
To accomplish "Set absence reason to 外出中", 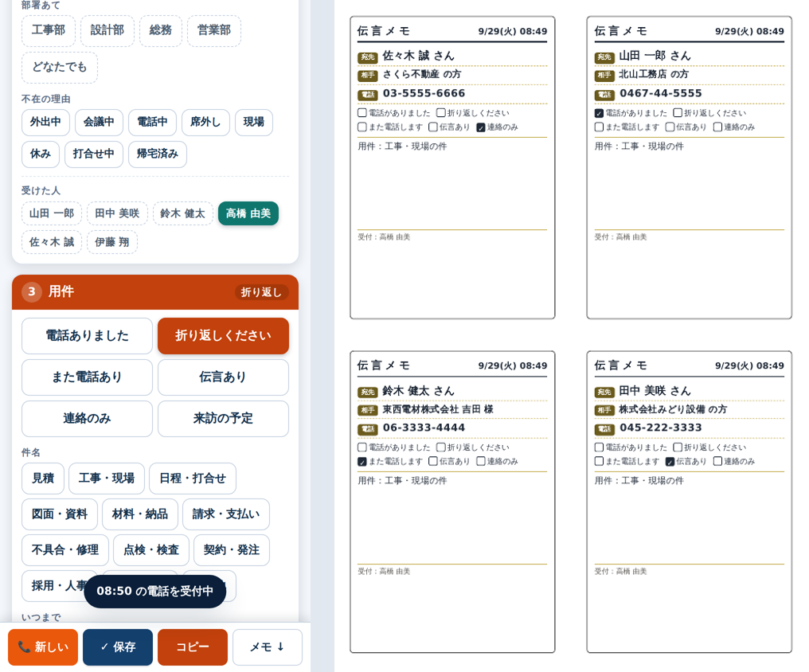I will 45,123.
